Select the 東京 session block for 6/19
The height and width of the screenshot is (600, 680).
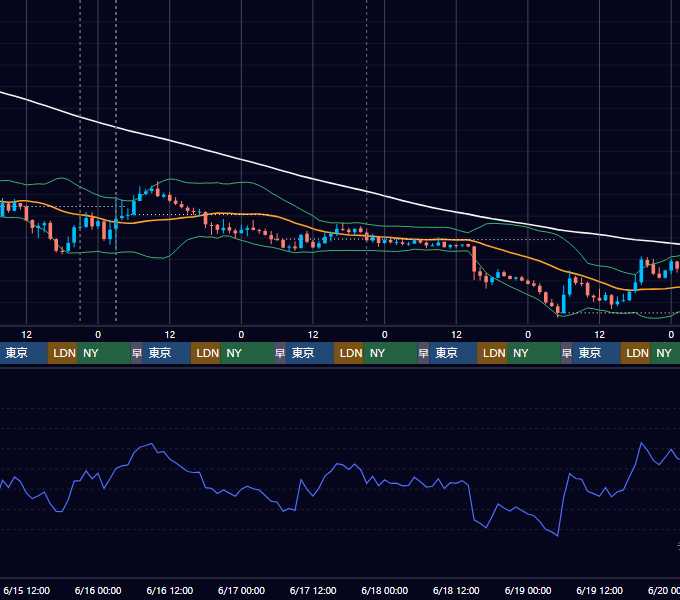click(596, 353)
